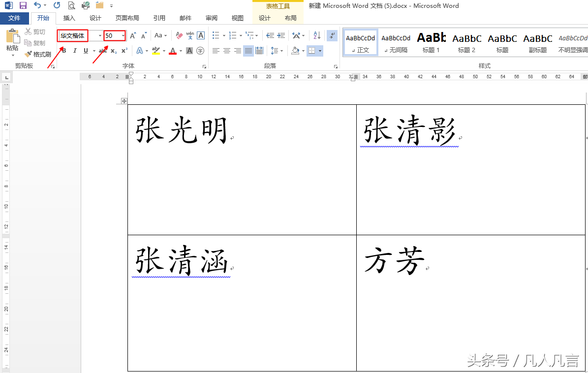Toggle Strikethrough formatting
The image size is (588, 373).
click(103, 51)
